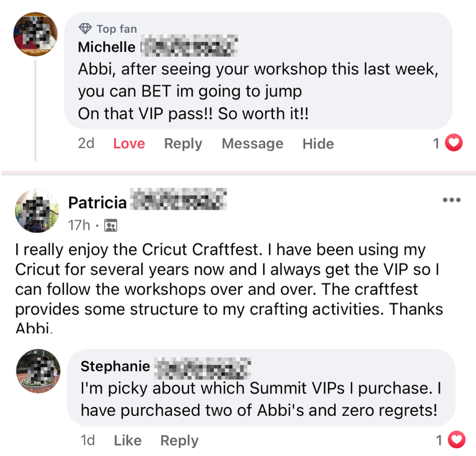This screenshot has width=476, height=456.
Task: Reply to Stephanie's comment
Action: coord(179,440)
